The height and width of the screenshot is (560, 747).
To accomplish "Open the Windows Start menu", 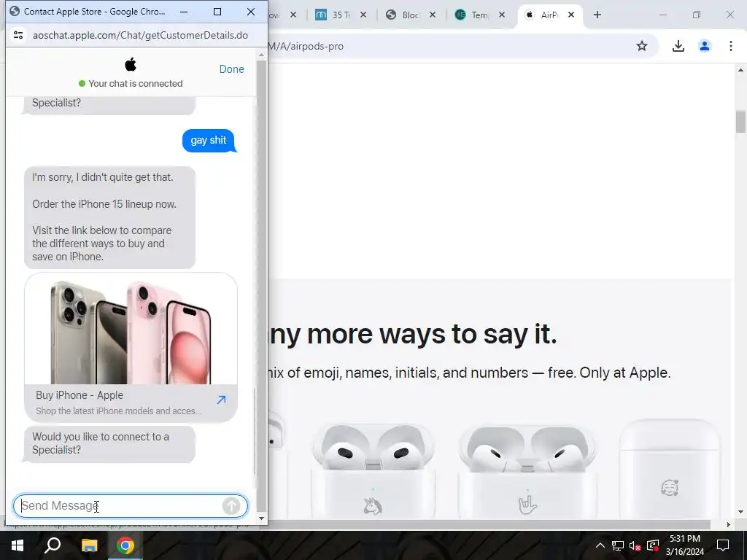I will point(18,545).
